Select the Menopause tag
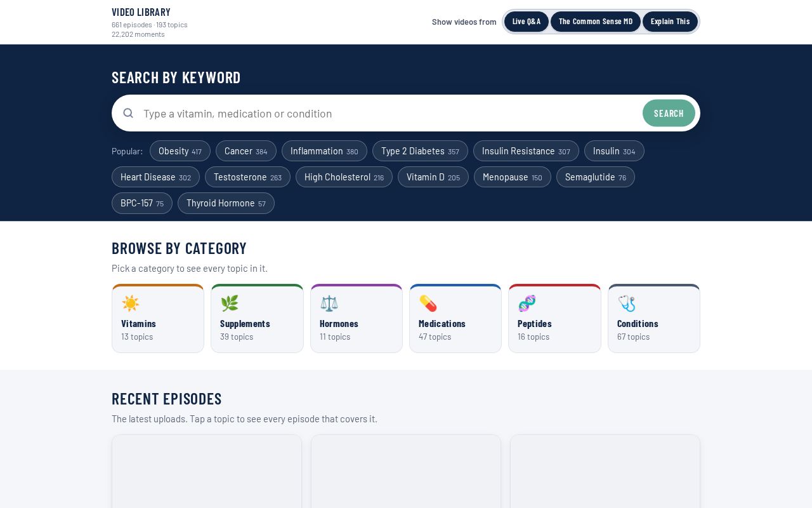The image size is (812, 508). coord(513,177)
